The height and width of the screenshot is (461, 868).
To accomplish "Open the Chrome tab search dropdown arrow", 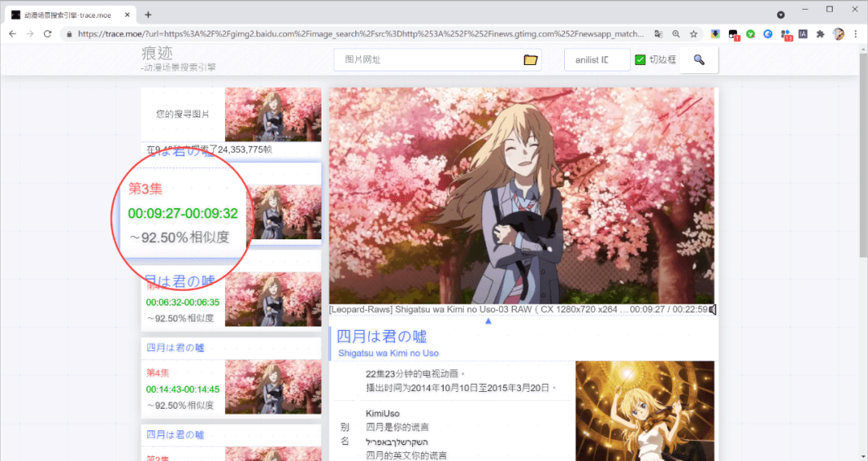I will click(x=780, y=15).
